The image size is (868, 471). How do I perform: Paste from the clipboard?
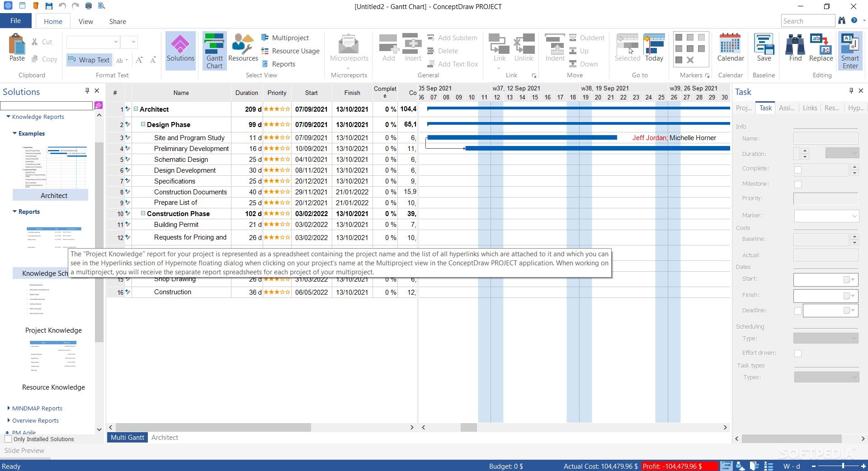[17, 48]
